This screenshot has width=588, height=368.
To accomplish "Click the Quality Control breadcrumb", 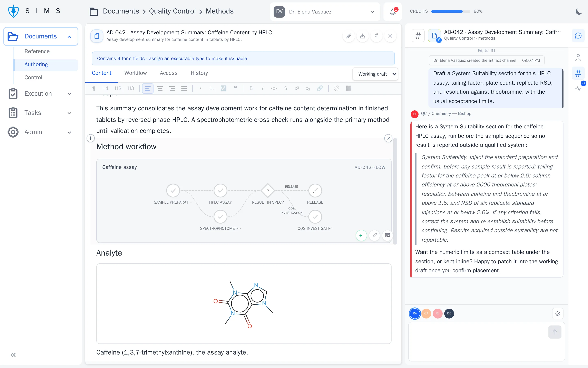I will coord(172,11).
